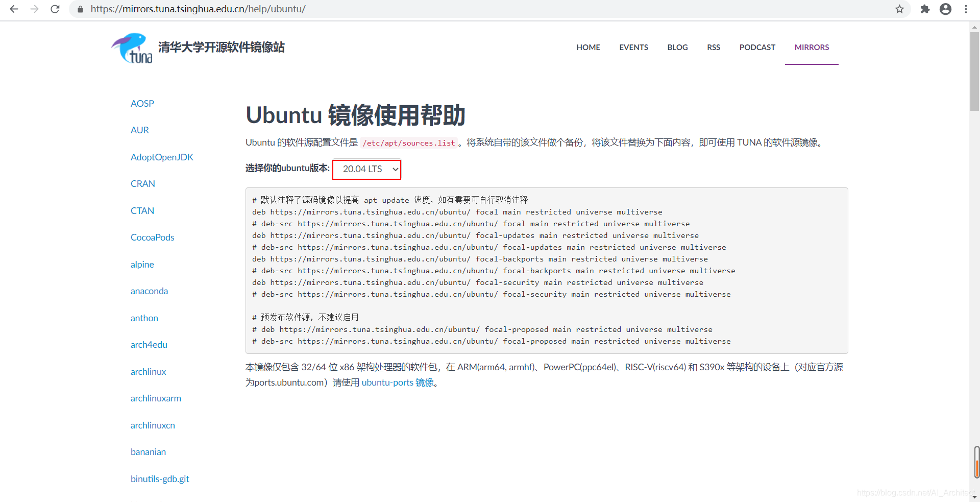Open AUR in the sidebar
Viewport: 980px width, 502px height.
point(140,130)
